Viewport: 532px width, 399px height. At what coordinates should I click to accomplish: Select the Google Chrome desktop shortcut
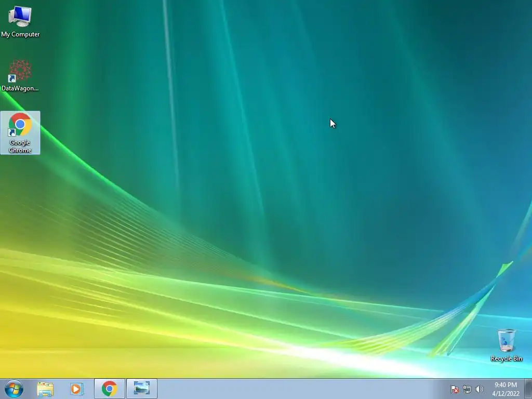point(20,132)
